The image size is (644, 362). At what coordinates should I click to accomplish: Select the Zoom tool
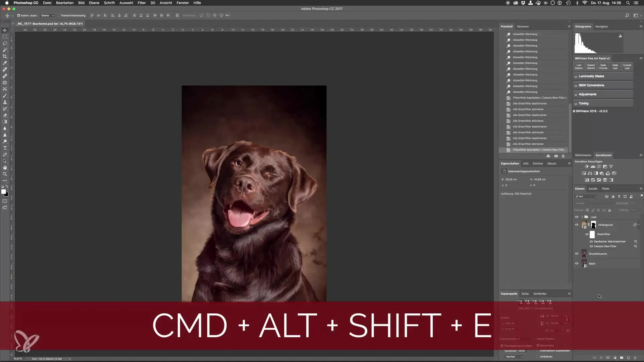pos(5,174)
